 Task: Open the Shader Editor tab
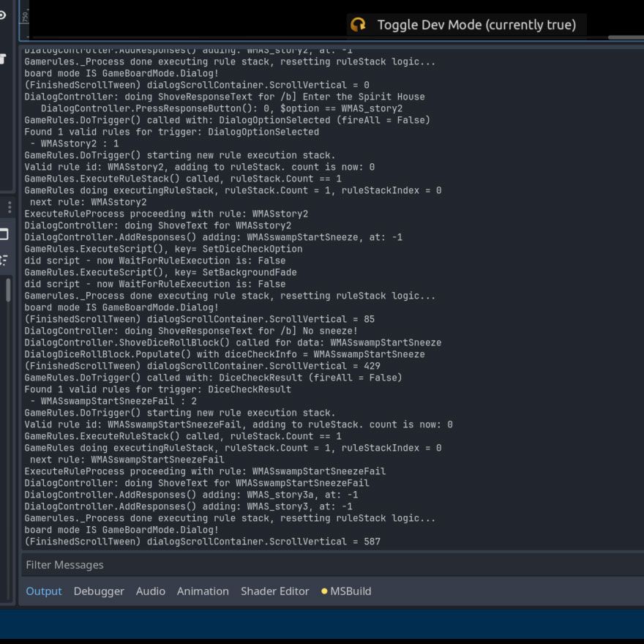click(274, 591)
